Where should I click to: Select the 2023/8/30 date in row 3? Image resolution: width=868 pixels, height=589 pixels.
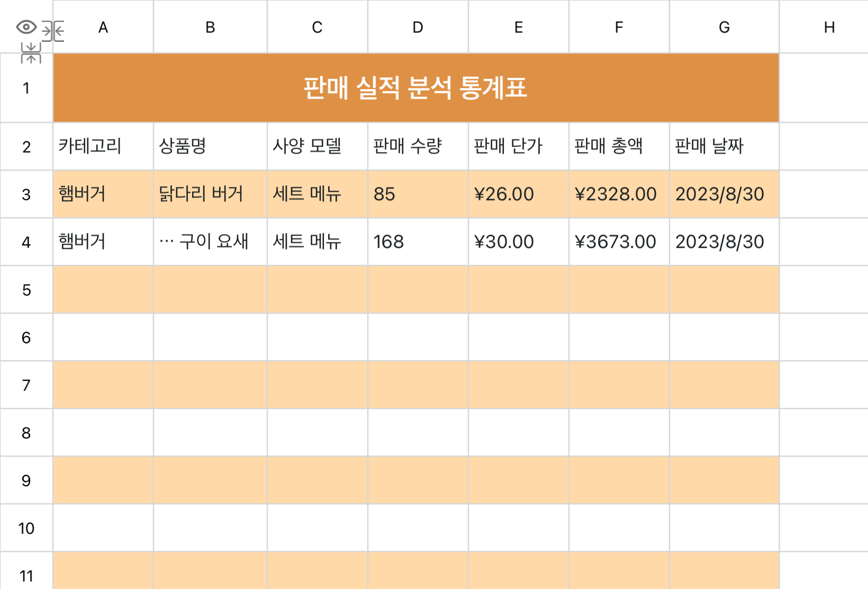724,194
